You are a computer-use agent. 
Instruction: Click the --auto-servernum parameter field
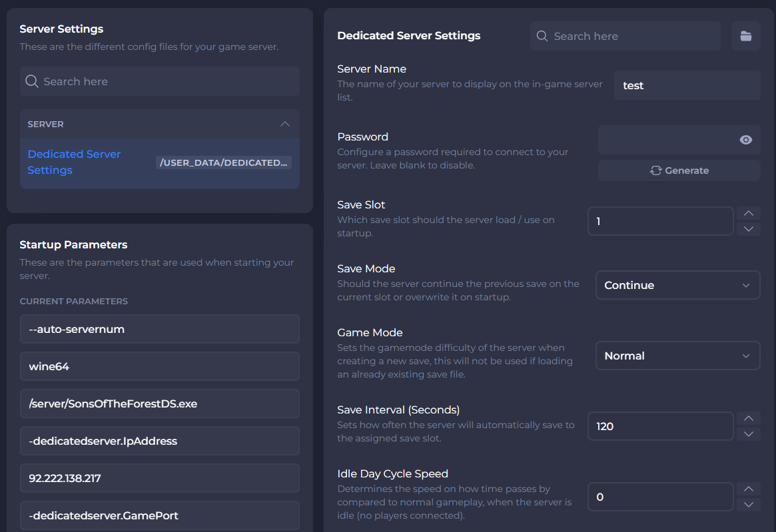(159, 329)
